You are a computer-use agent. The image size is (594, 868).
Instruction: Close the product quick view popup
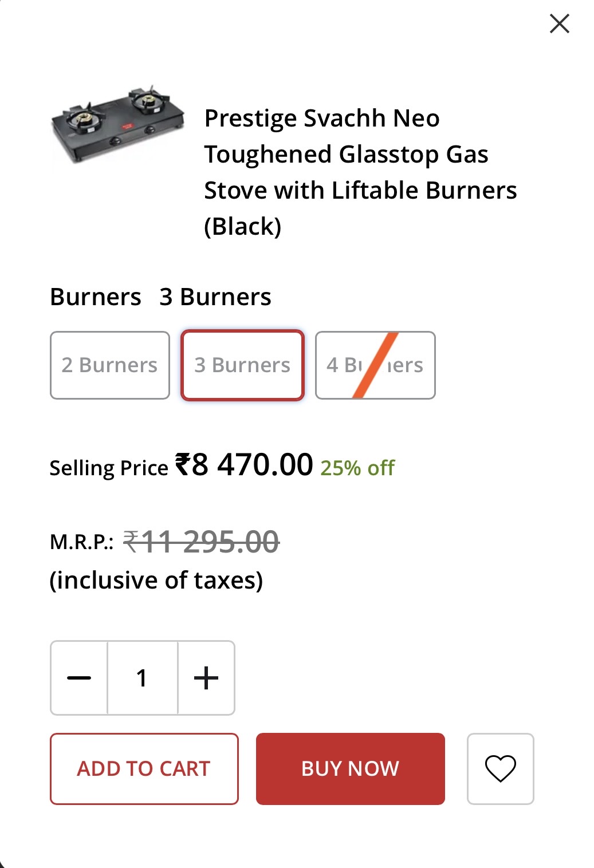(559, 24)
